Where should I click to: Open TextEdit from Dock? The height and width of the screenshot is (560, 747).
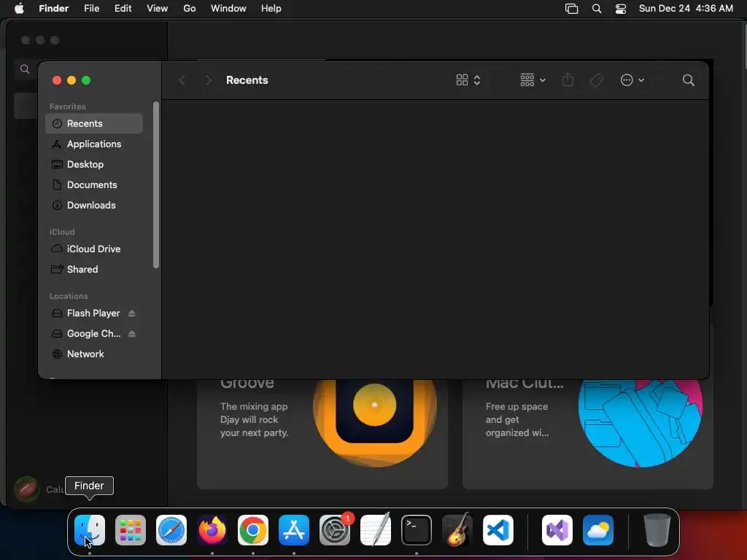click(376, 530)
